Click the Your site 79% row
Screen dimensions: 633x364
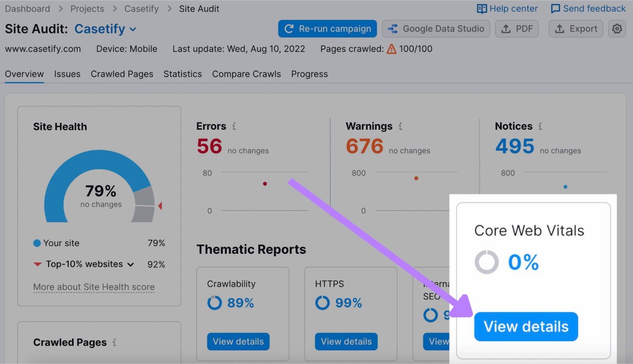pyautogui.click(x=99, y=243)
